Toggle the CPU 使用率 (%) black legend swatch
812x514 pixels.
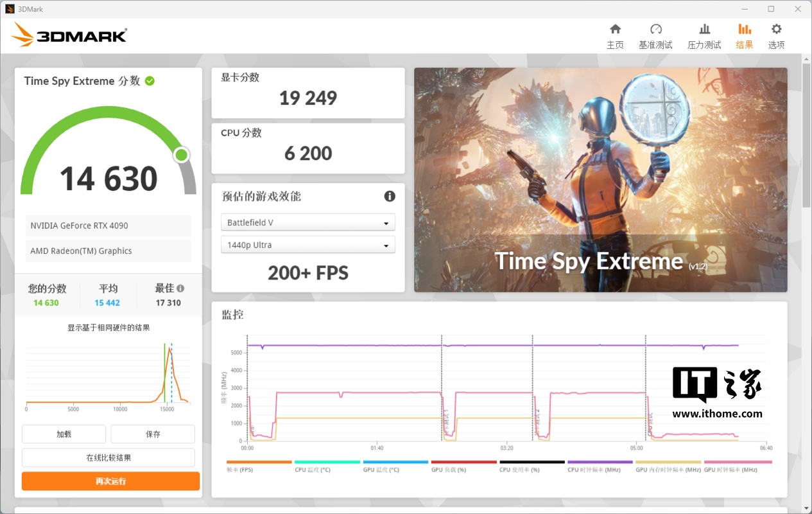click(x=532, y=461)
